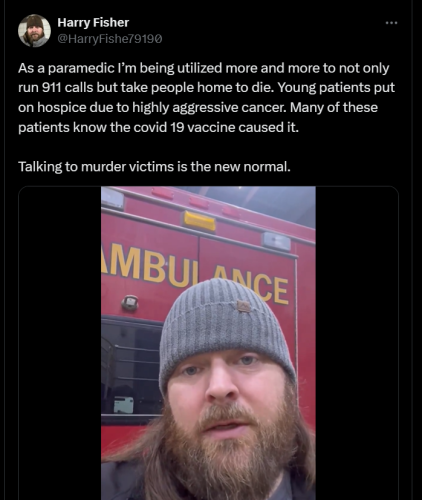Play the embedded ambulance video
Image resolution: width=422 pixels, height=500 pixels.
208,343
